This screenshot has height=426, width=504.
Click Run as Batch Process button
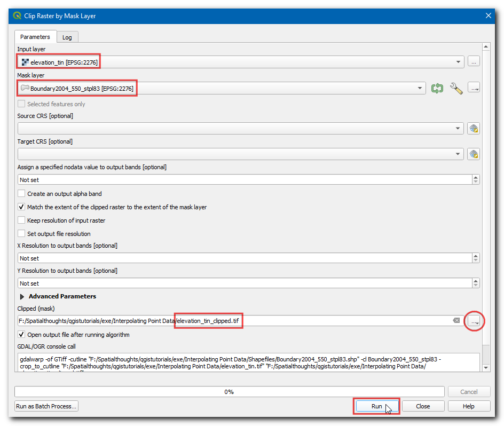coord(46,406)
